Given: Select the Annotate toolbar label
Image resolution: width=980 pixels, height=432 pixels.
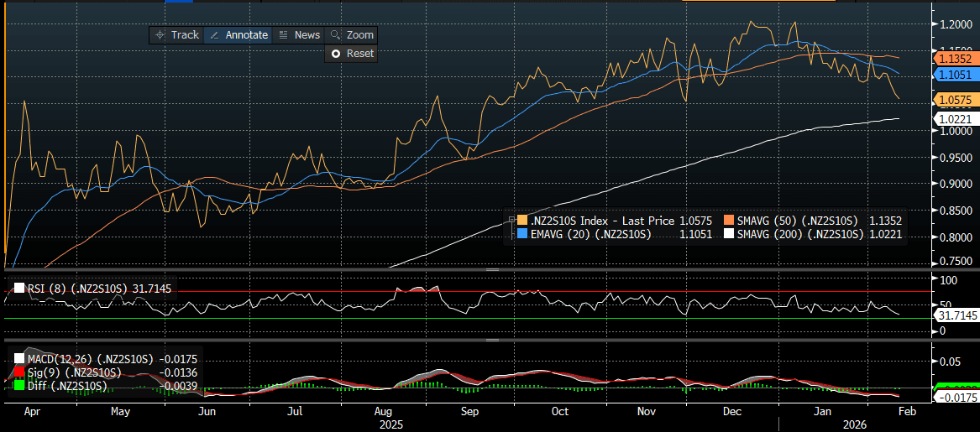Looking at the screenshot, I should pos(247,35).
